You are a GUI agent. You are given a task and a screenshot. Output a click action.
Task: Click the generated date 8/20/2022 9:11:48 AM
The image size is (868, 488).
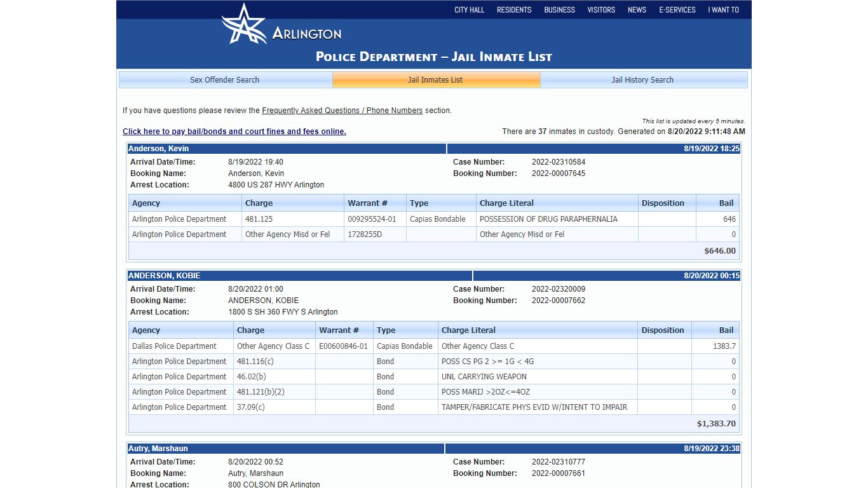click(x=706, y=132)
